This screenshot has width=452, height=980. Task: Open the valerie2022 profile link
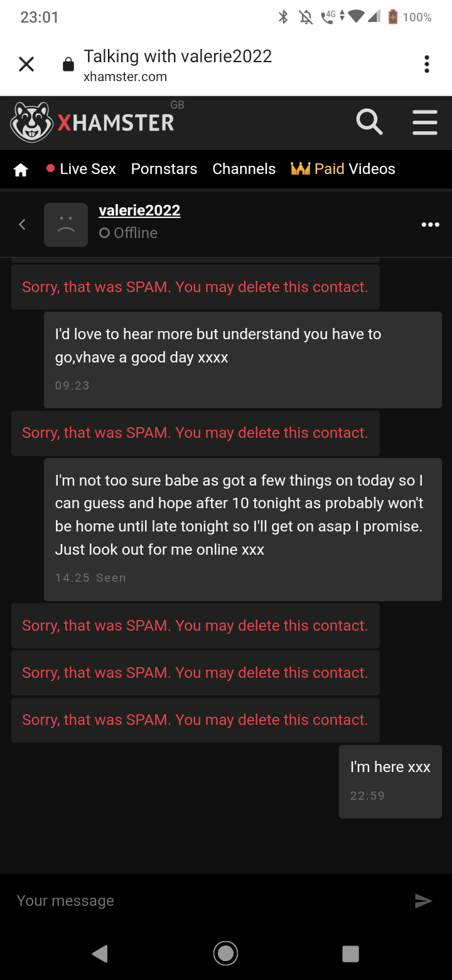(139, 210)
